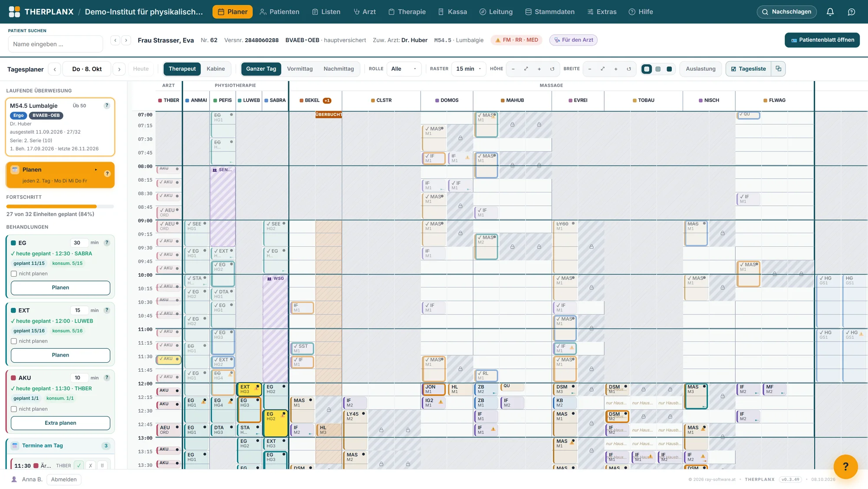Viewport: 868px width, 489px height.
Task: Go to previous patient arrow
Action: tap(115, 40)
